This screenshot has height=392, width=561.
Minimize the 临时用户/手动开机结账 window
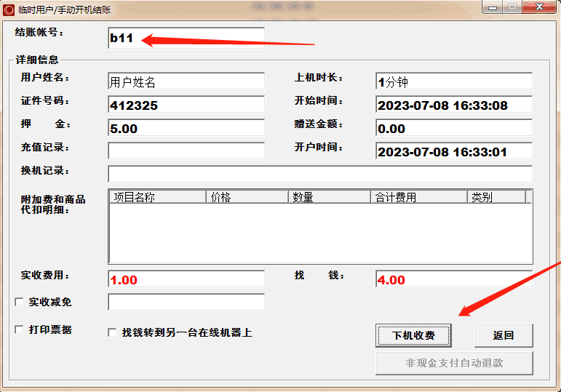pyautogui.click(x=493, y=7)
